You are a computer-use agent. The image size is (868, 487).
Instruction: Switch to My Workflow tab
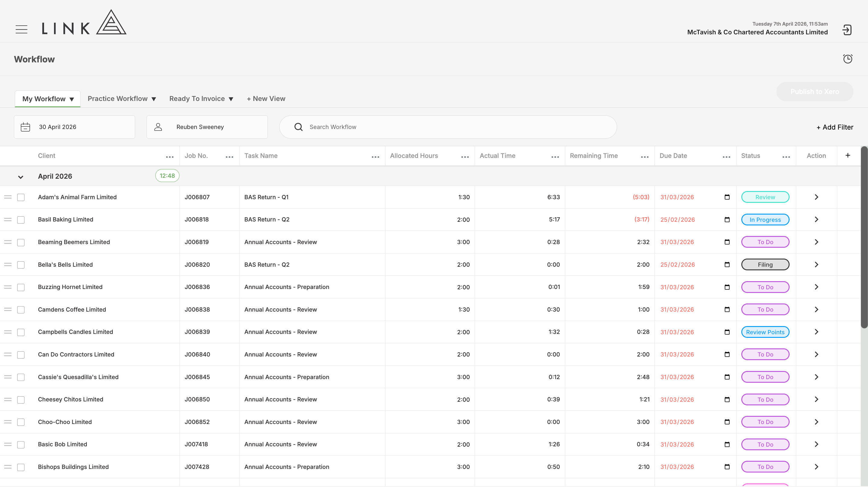(x=48, y=99)
